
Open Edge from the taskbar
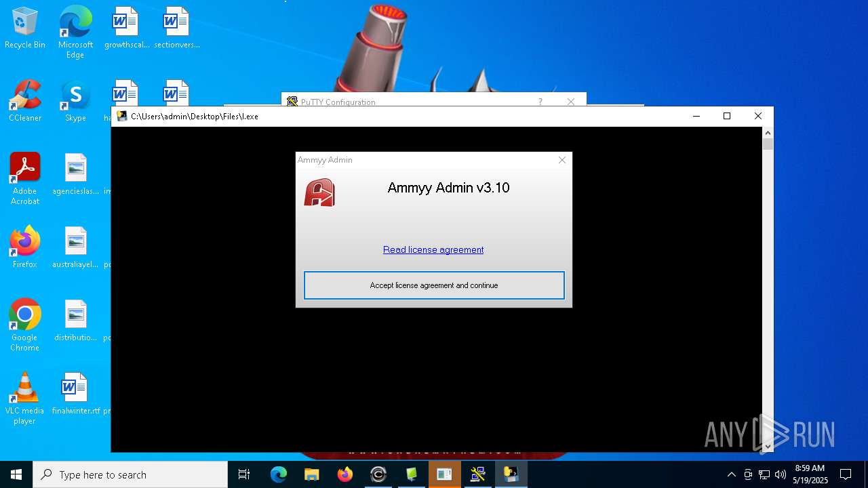279,474
